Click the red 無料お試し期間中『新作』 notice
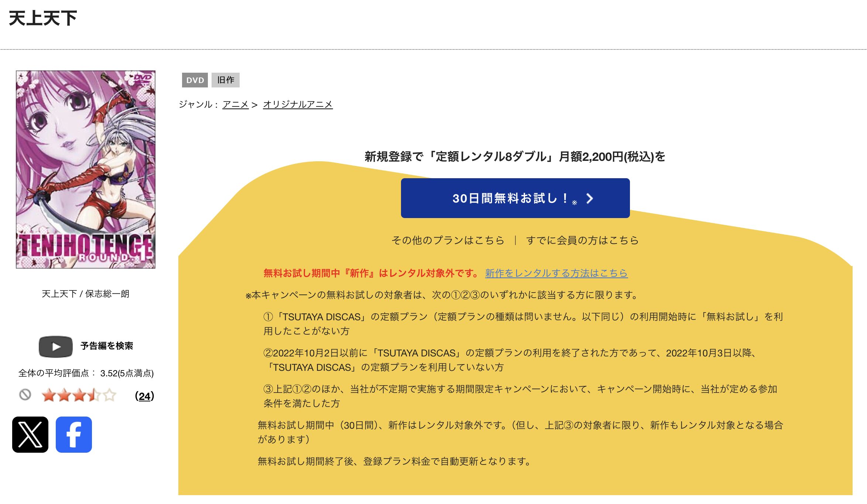 tap(371, 273)
